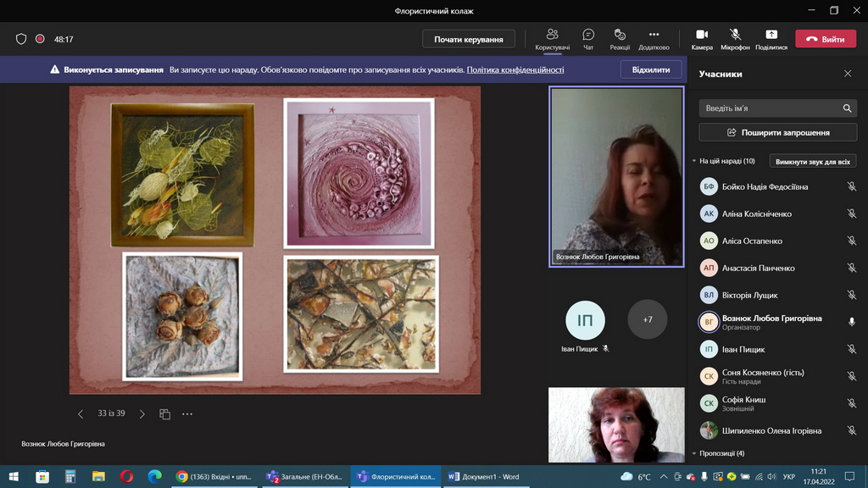Toggle the Мікрофон microphone
The image size is (868, 488).
pos(735,39)
